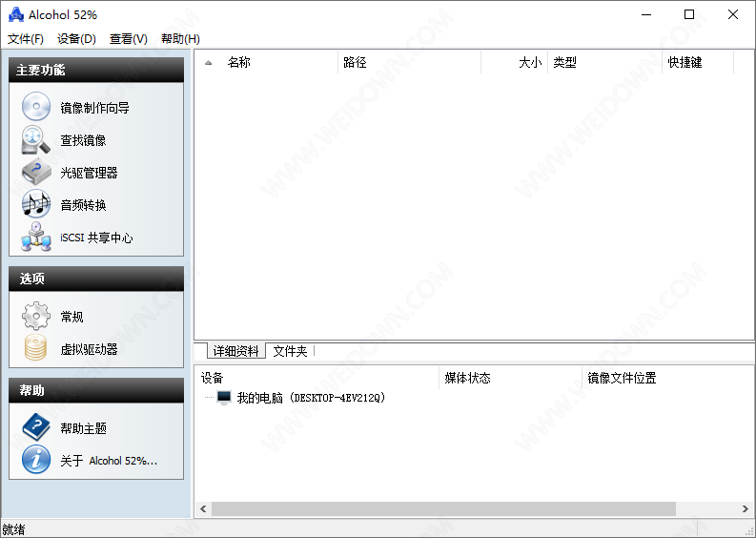The image size is (756, 538).
Task: Click the 媒体状态 column header
Action: point(511,378)
